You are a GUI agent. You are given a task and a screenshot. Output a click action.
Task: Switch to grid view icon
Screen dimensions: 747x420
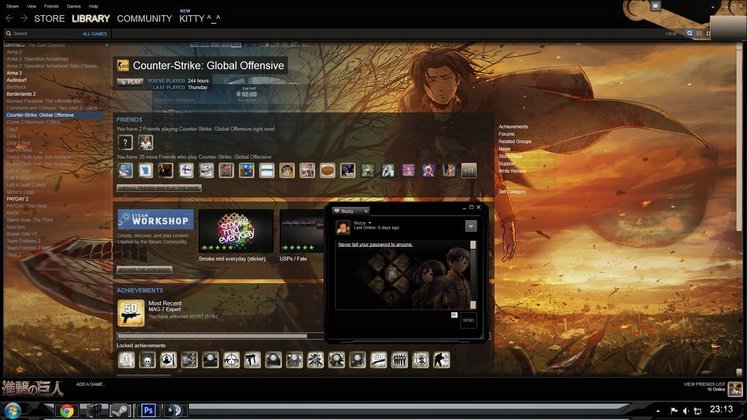708,33
